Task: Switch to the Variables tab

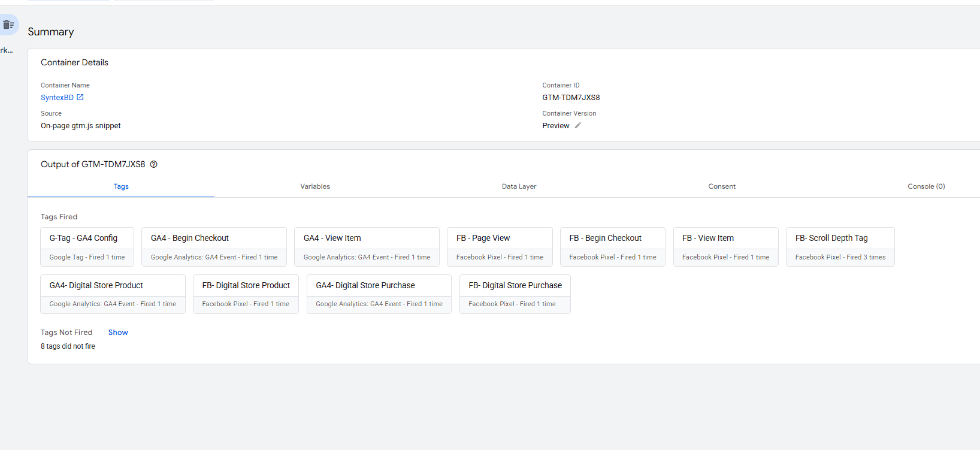Action: click(315, 186)
